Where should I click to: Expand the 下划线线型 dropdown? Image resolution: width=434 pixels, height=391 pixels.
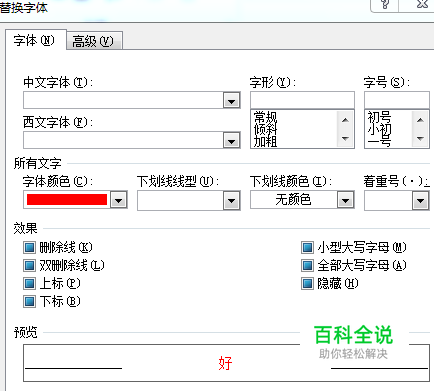coord(232,201)
